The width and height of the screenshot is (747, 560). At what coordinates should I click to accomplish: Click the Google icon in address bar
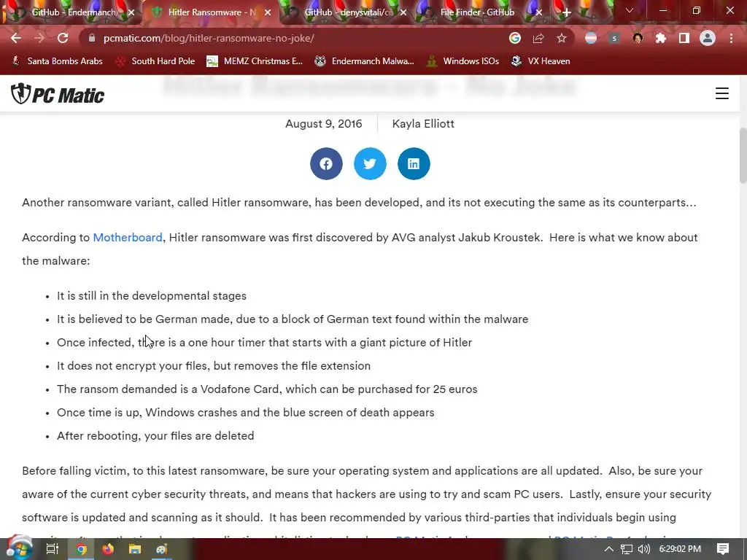[x=515, y=38]
